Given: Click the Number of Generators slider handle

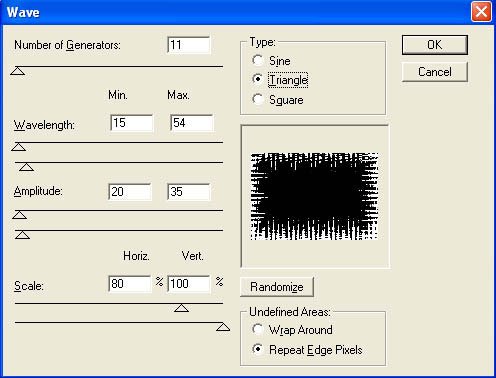Looking at the screenshot, I should (18, 71).
